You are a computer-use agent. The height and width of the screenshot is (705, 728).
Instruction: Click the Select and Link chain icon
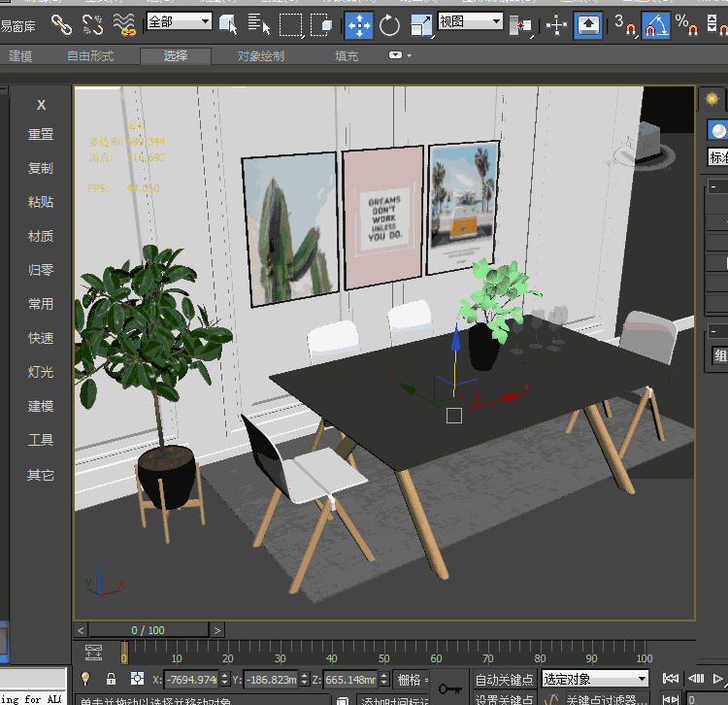(x=61, y=23)
